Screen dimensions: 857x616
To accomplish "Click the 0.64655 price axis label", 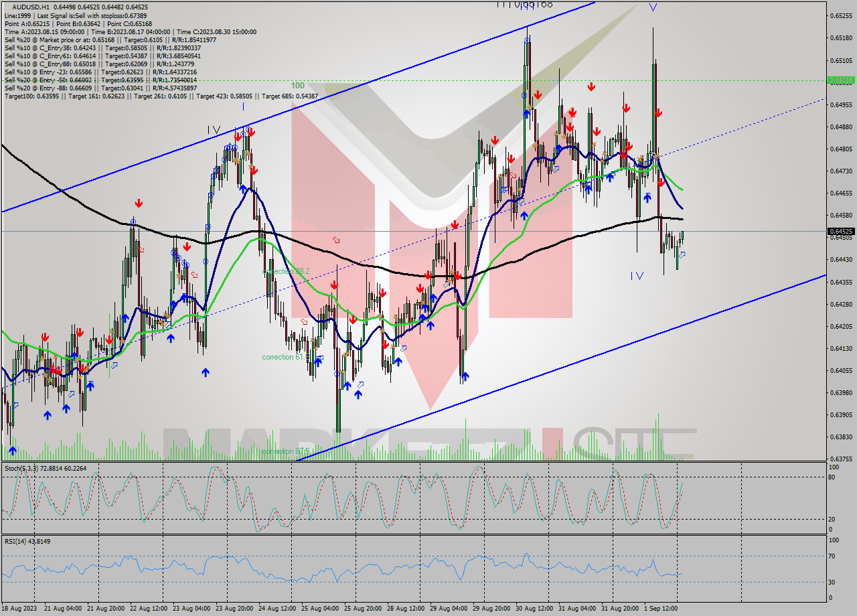I will [x=841, y=193].
